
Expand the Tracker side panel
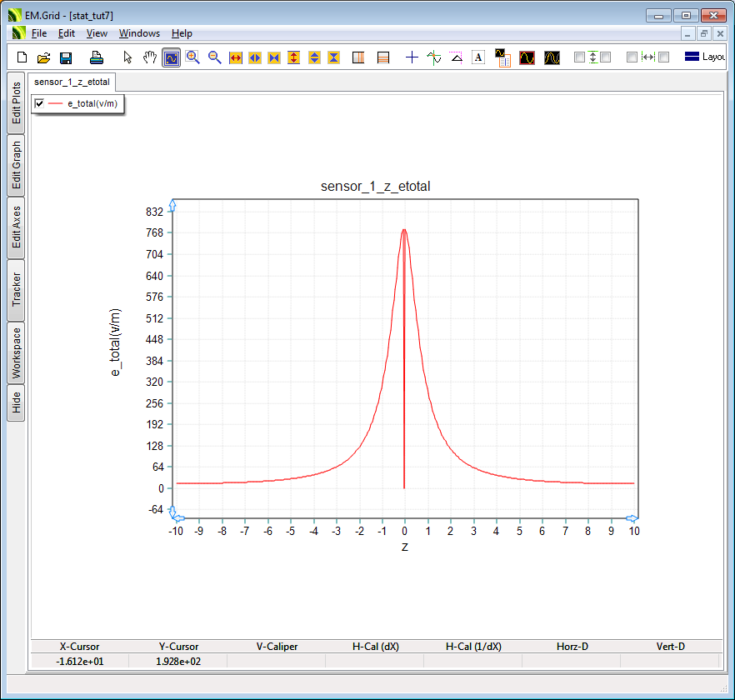point(16,290)
